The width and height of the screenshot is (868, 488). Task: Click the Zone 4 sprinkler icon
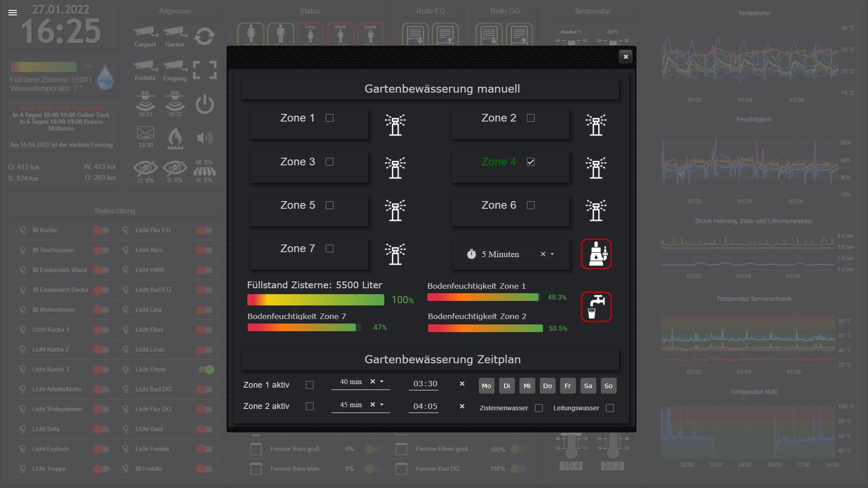click(596, 168)
